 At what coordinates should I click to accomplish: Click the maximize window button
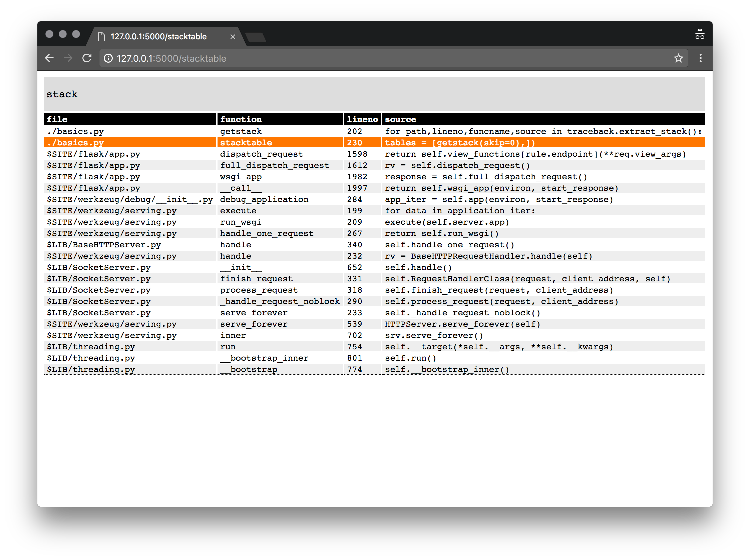click(x=76, y=34)
